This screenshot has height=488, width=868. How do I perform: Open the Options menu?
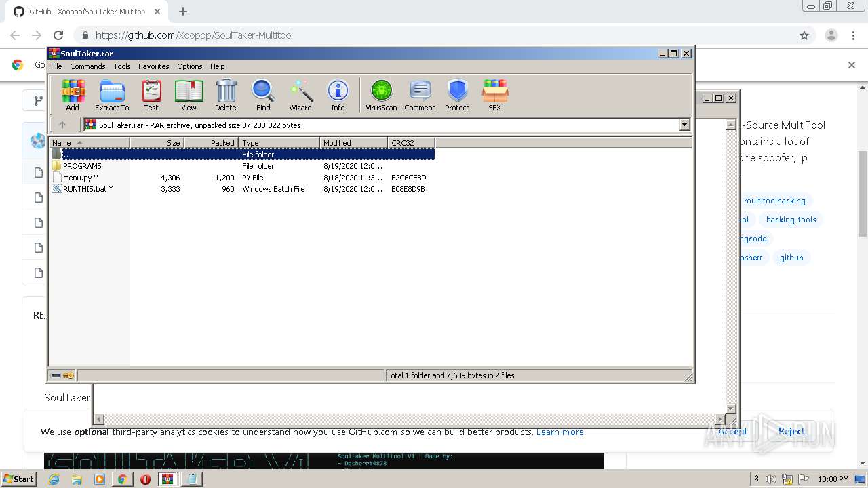click(x=190, y=66)
